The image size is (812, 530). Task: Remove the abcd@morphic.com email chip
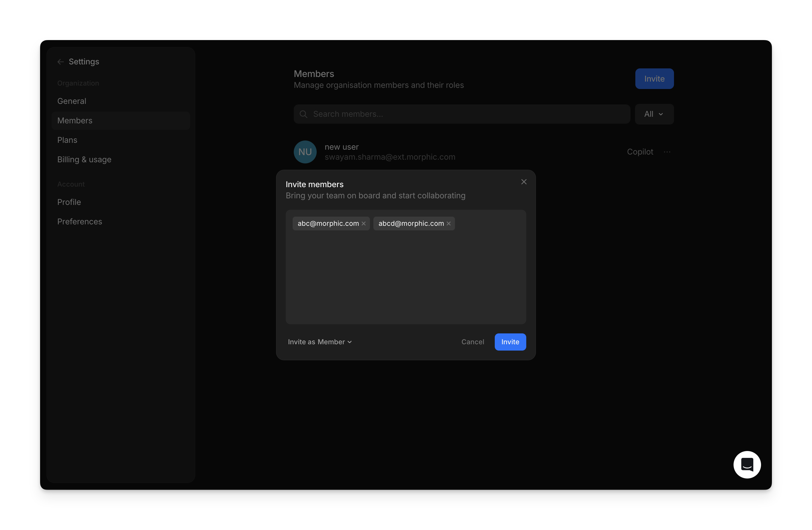pyautogui.click(x=449, y=224)
